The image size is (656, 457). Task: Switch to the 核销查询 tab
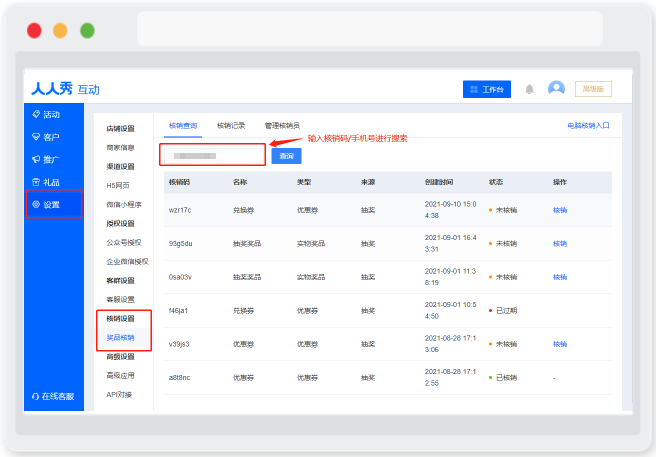pos(183,126)
